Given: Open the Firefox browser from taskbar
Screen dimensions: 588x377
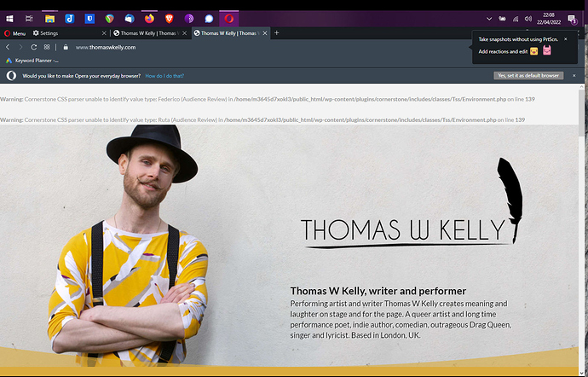Looking at the screenshot, I should click(x=149, y=19).
